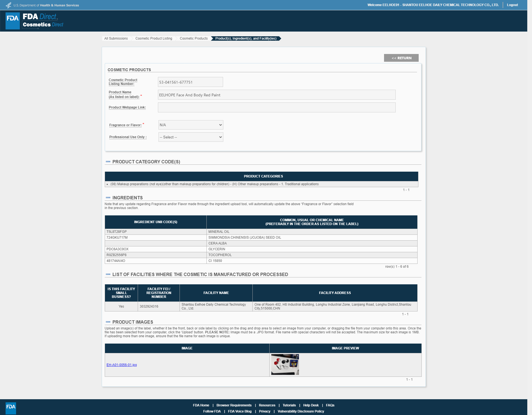Viewport: 532px width, 415px height.
Task: Collapse the Product Images section
Action: (x=108, y=322)
